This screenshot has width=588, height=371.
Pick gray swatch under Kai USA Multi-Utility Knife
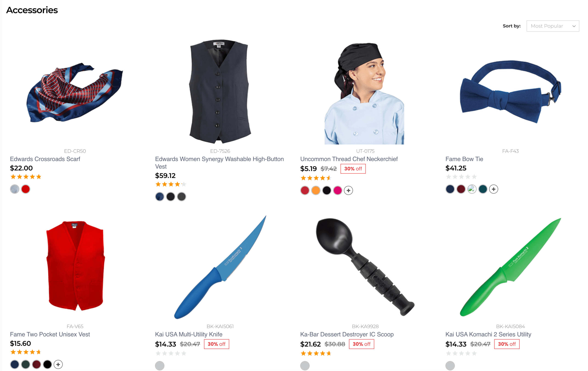[160, 366]
